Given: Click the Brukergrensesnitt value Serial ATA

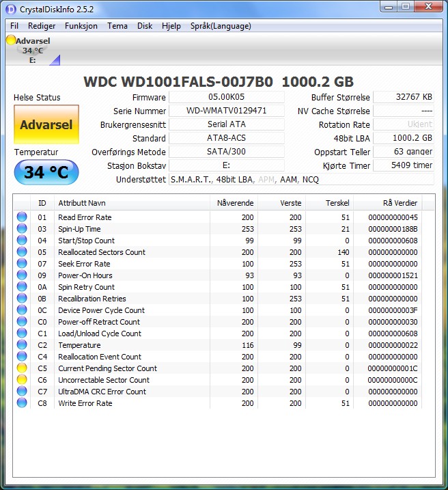Looking at the screenshot, I should tap(226, 124).
